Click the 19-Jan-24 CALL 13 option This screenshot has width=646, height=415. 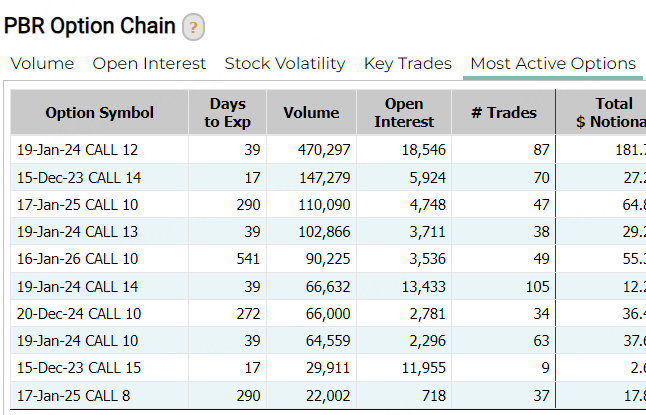(x=77, y=232)
